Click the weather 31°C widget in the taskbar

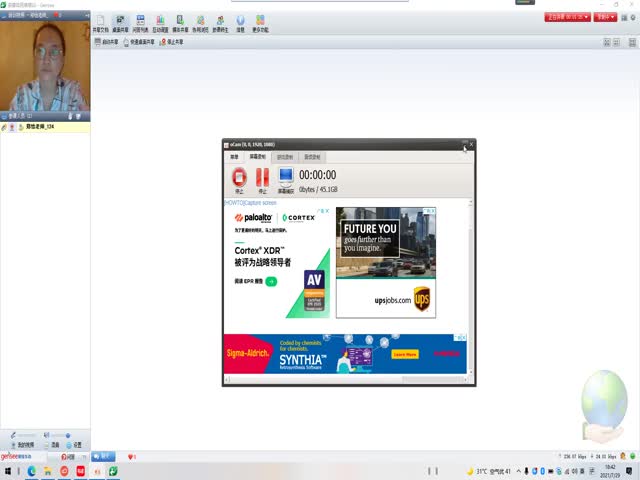(488, 471)
